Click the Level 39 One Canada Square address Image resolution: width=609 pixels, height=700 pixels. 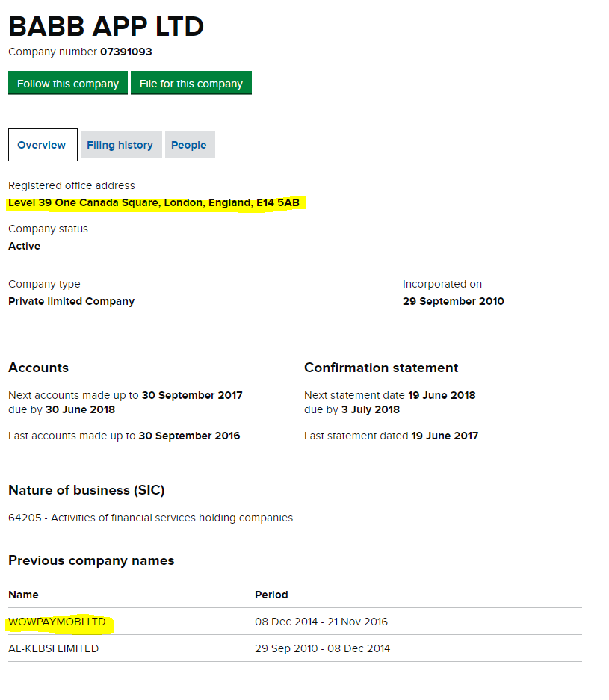(x=154, y=202)
